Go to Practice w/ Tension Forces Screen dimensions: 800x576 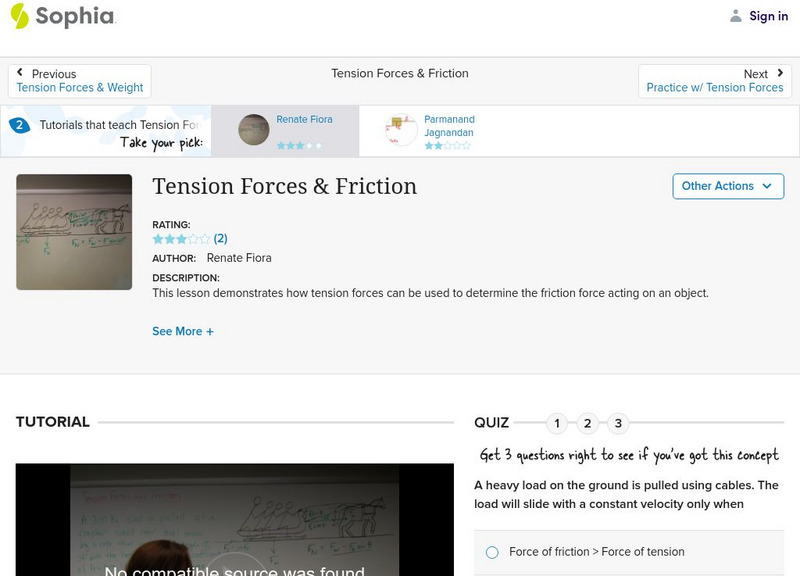tap(714, 87)
